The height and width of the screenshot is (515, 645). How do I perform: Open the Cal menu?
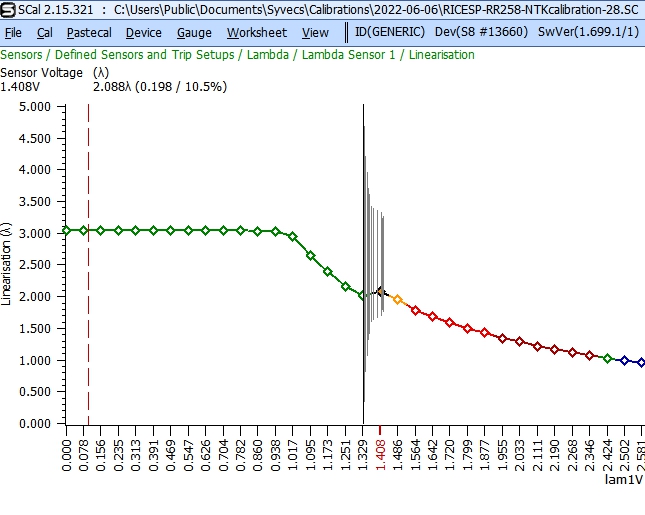(44, 32)
